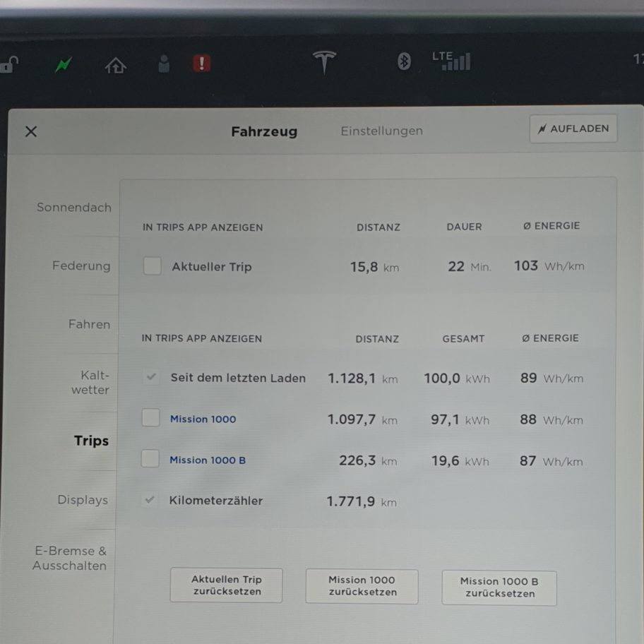Tap the 15,8 km distance value
The width and height of the screenshot is (644, 644).
(x=374, y=268)
